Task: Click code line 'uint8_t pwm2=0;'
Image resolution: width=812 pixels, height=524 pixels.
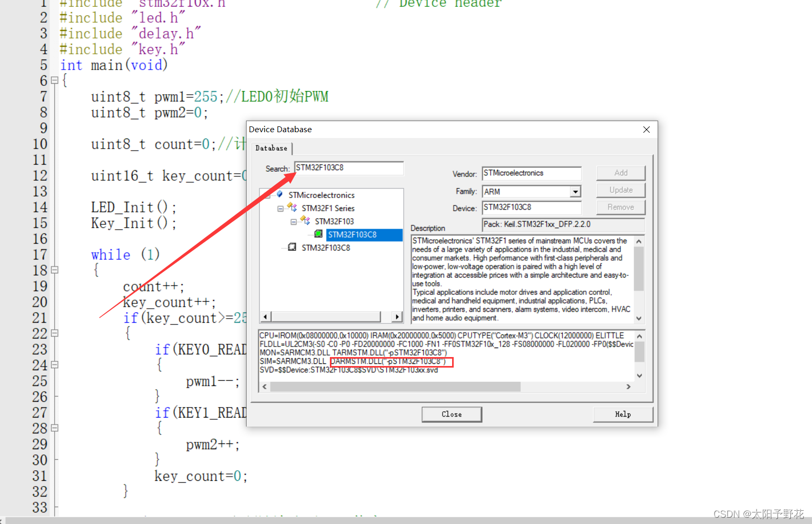Action: tap(150, 112)
